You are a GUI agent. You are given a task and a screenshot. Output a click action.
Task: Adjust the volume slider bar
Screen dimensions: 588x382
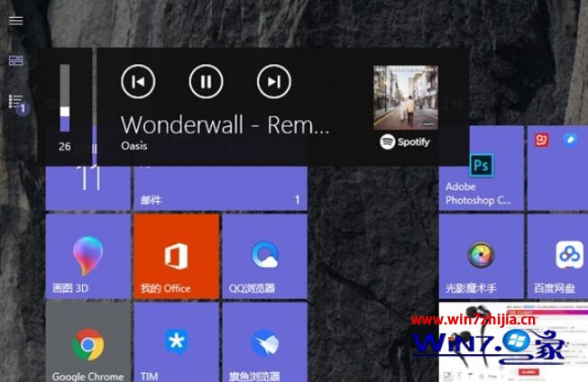[65, 98]
